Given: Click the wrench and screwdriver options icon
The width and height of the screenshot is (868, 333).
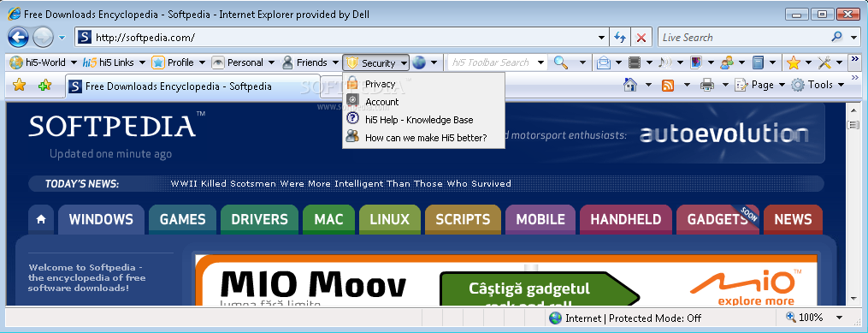Looking at the screenshot, I should [825, 62].
